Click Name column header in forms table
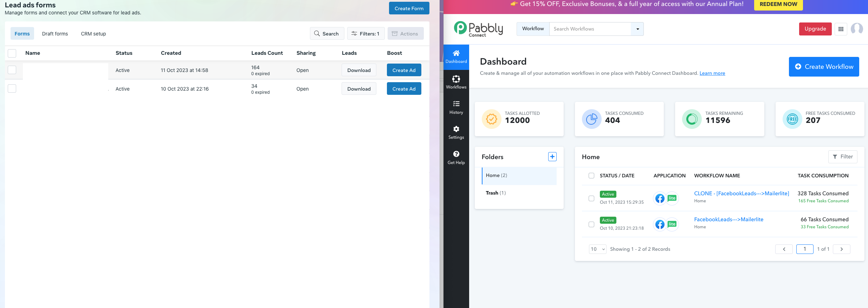 coord(33,53)
